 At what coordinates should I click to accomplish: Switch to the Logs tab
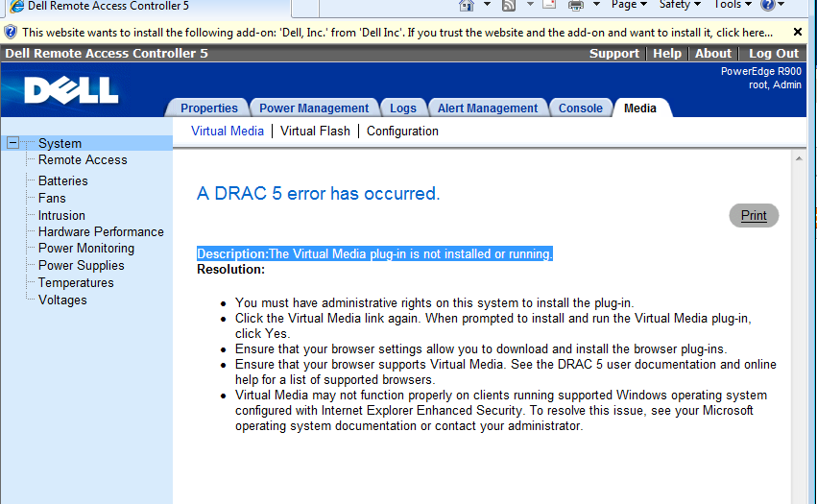[403, 108]
